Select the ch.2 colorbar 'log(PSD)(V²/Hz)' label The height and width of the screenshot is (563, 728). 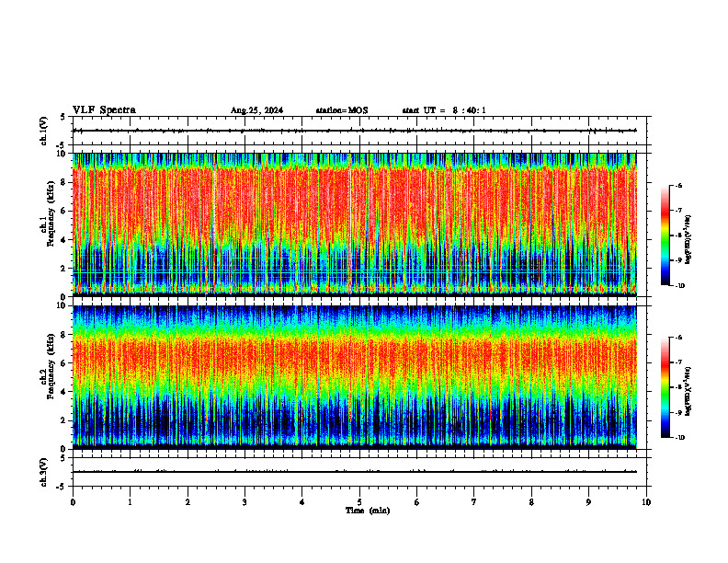tap(688, 391)
